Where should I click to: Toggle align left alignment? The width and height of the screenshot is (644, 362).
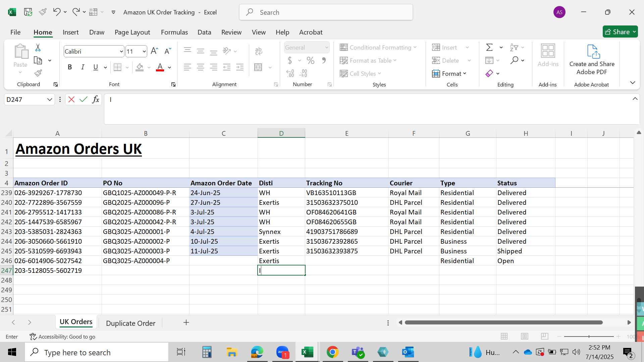point(187,67)
